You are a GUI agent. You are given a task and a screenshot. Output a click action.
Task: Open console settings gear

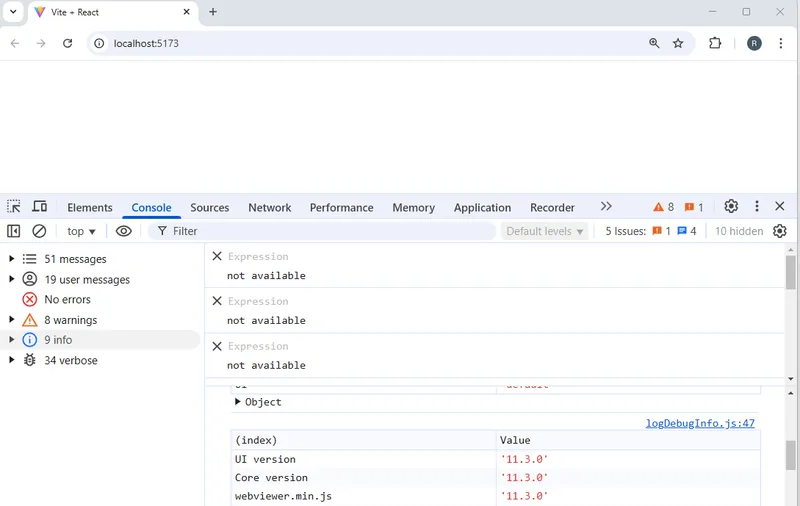click(780, 231)
